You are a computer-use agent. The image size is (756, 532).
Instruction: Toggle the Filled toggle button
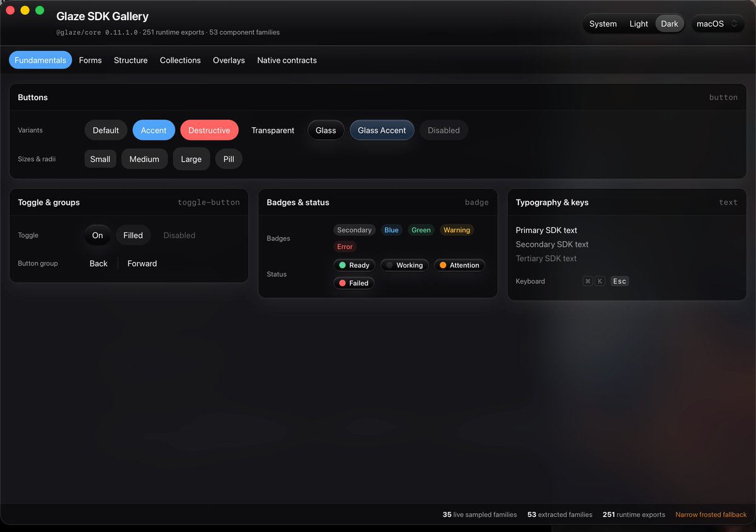pyautogui.click(x=133, y=235)
